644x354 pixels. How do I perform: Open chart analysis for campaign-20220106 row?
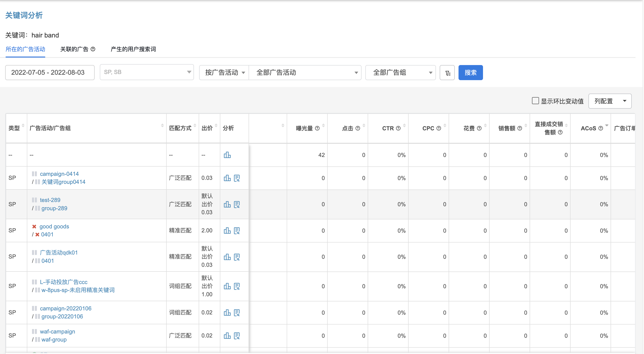[227, 313]
